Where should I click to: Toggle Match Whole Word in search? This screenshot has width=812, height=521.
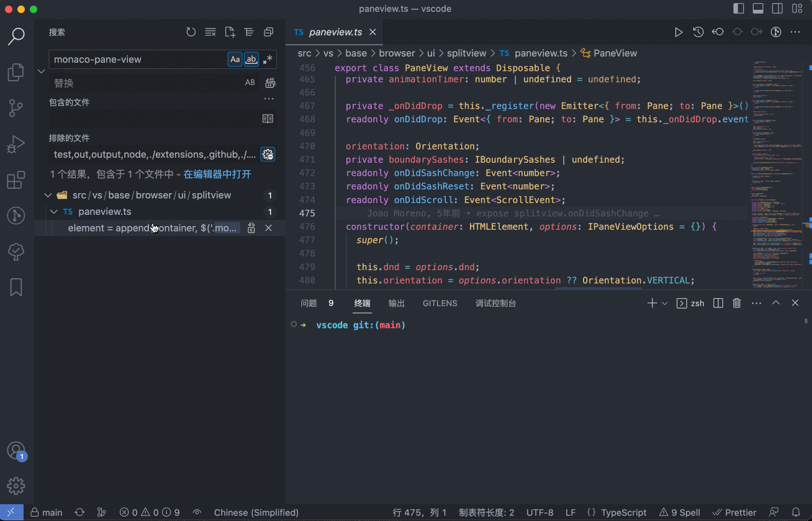tap(251, 60)
